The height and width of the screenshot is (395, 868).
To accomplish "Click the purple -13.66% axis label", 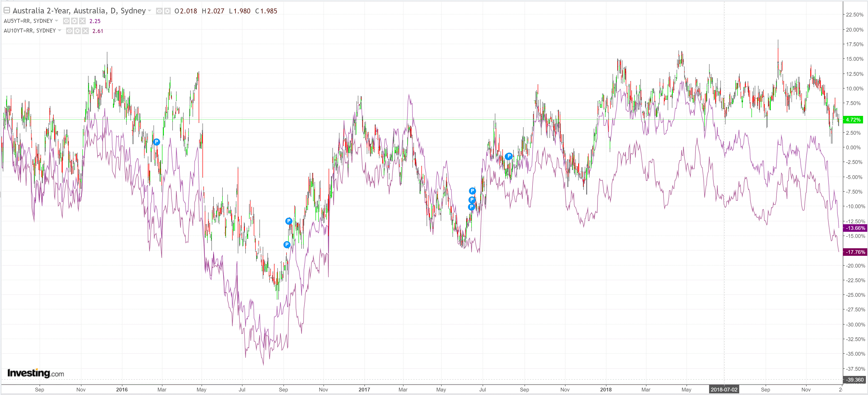I will click(x=855, y=228).
